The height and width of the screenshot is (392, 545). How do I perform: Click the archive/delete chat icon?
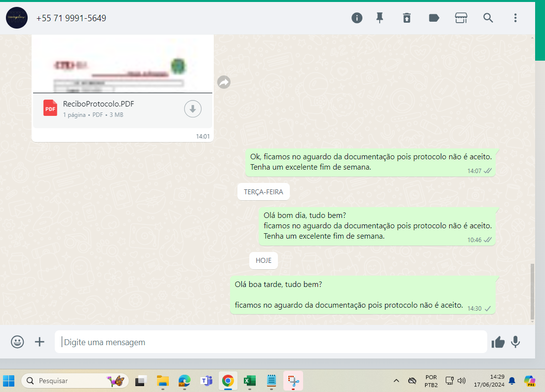406,18
